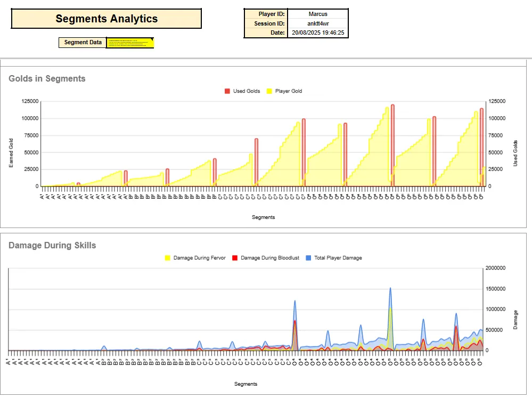
Task: Click the Player ID label cell
Action: 266,14
